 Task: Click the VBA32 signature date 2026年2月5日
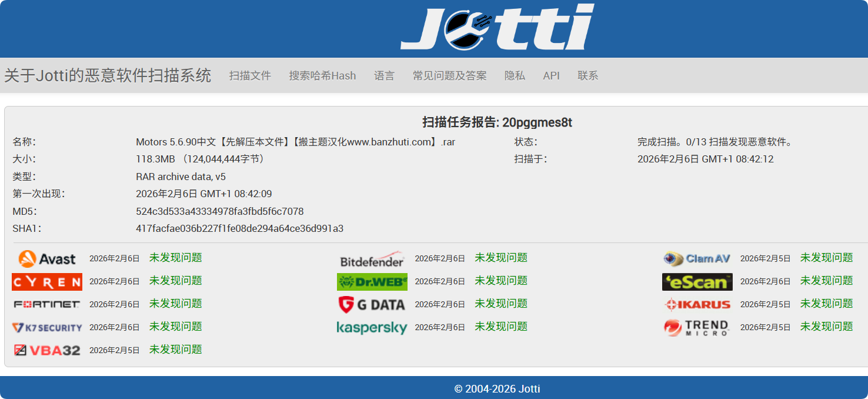(115, 350)
